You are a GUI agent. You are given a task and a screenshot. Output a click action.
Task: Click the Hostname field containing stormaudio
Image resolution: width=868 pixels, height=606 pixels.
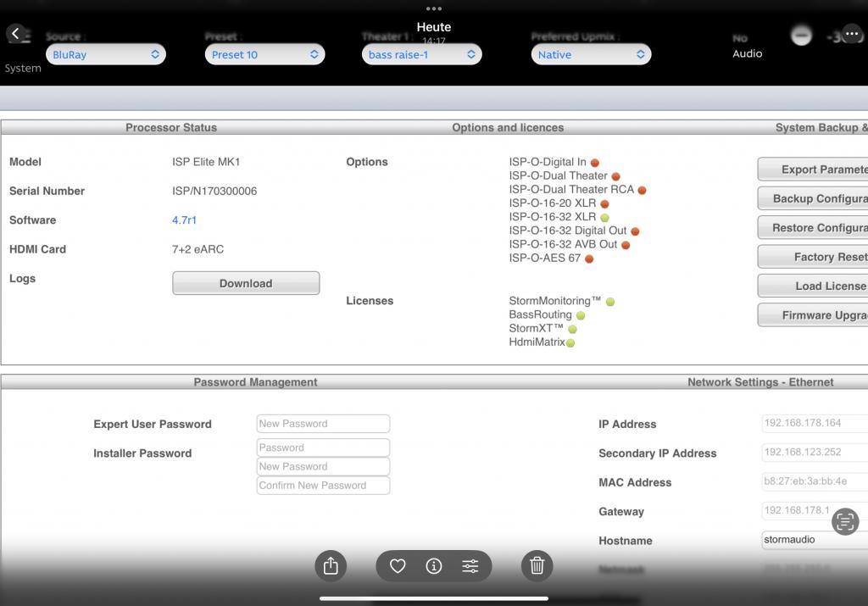pyautogui.click(x=814, y=540)
